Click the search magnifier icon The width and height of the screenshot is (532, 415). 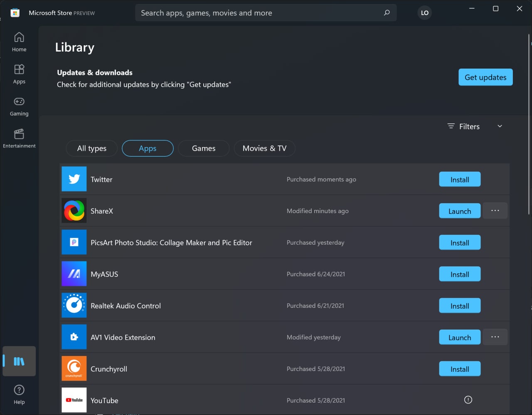pyautogui.click(x=387, y=13)
